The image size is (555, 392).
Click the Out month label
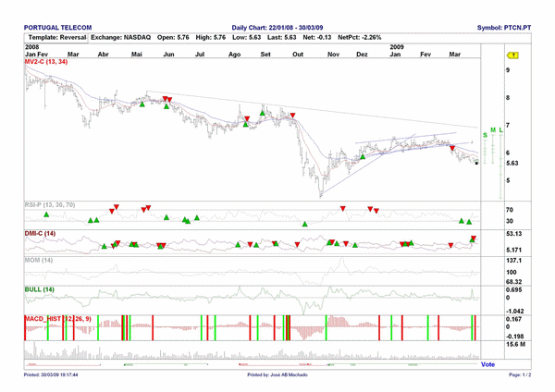coord(298,55)
